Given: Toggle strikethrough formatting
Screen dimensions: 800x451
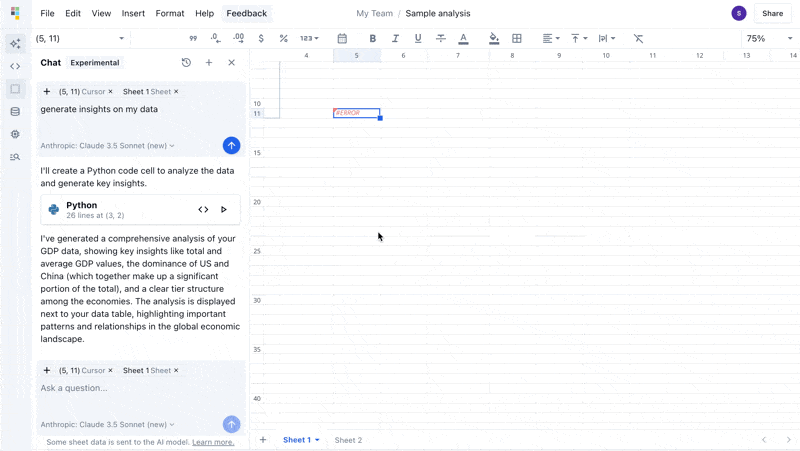Looking at the screenshot, I should pyautogui.click(x=440, y=39).
